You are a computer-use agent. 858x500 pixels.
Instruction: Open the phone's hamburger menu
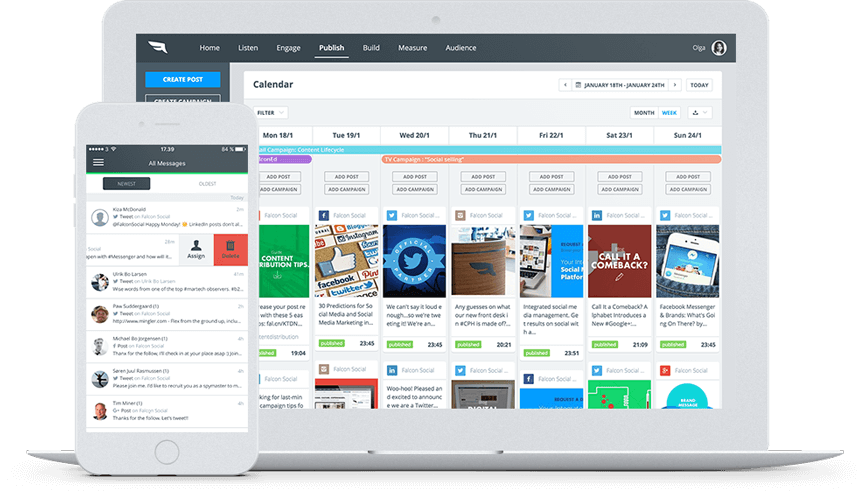(x=98, y=162)
